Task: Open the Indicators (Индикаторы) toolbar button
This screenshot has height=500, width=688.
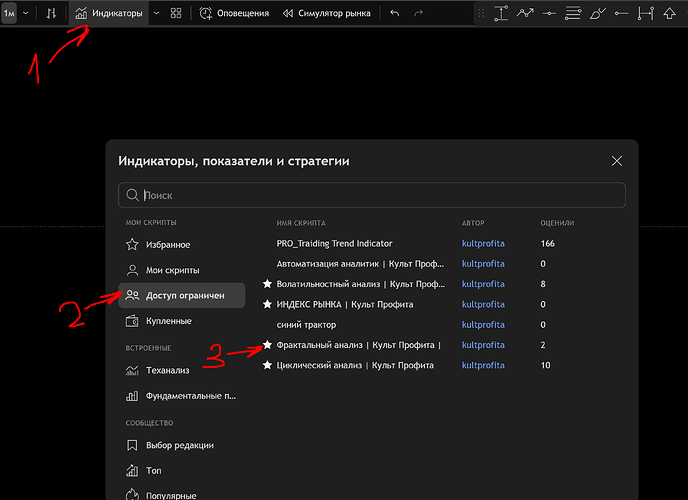Action: click(x=108, y=14)
